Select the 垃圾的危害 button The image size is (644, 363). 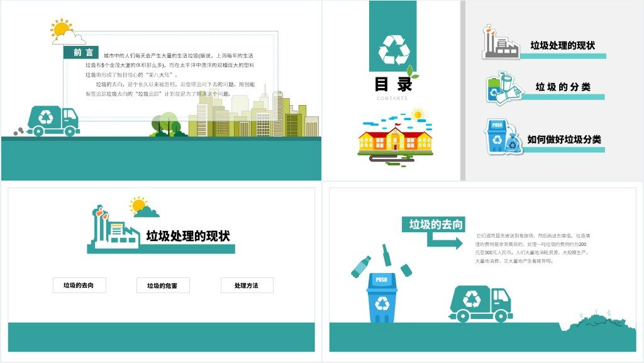(x=163, y=286)
